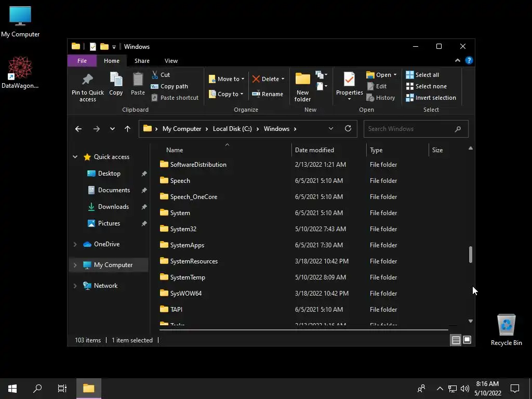
Task: Expand the OneDrive tree node
Action: click(75, 244)
